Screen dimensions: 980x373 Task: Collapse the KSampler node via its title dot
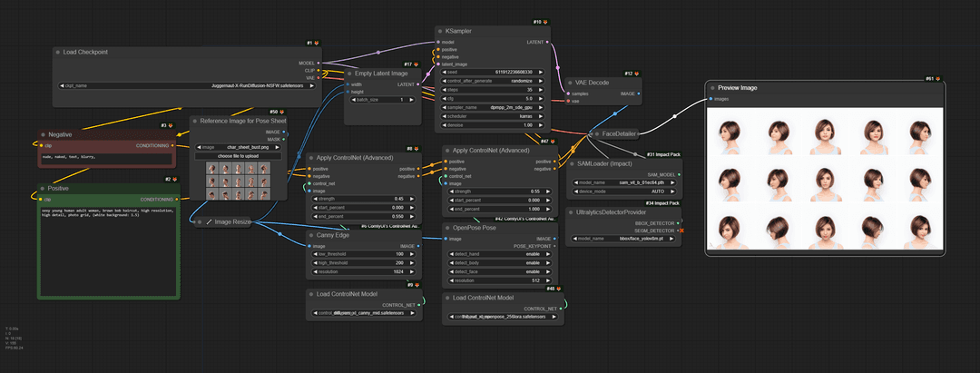click(x=440, y=31)
